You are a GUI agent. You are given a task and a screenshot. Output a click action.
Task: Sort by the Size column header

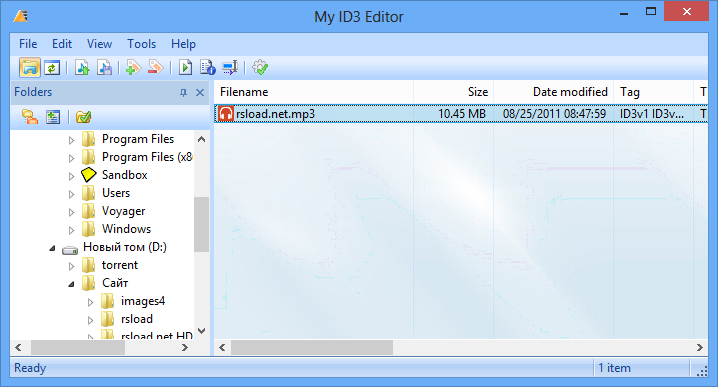453,92
